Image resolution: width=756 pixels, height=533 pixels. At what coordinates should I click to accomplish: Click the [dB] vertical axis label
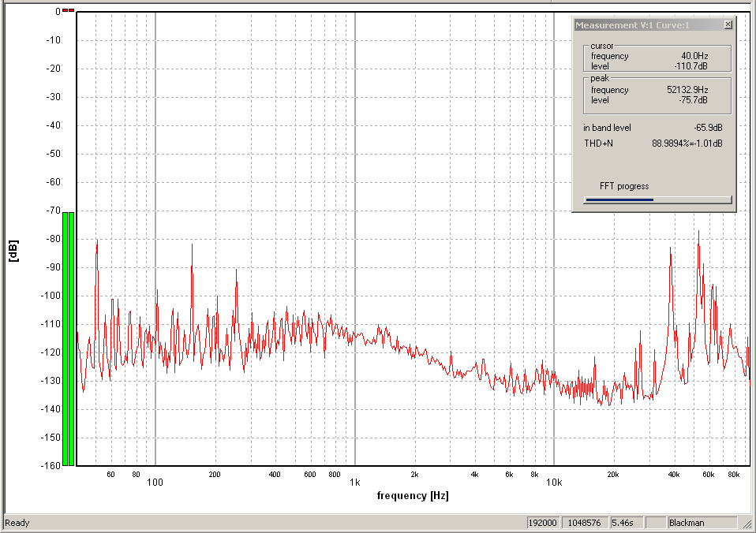tap(13, 251)
